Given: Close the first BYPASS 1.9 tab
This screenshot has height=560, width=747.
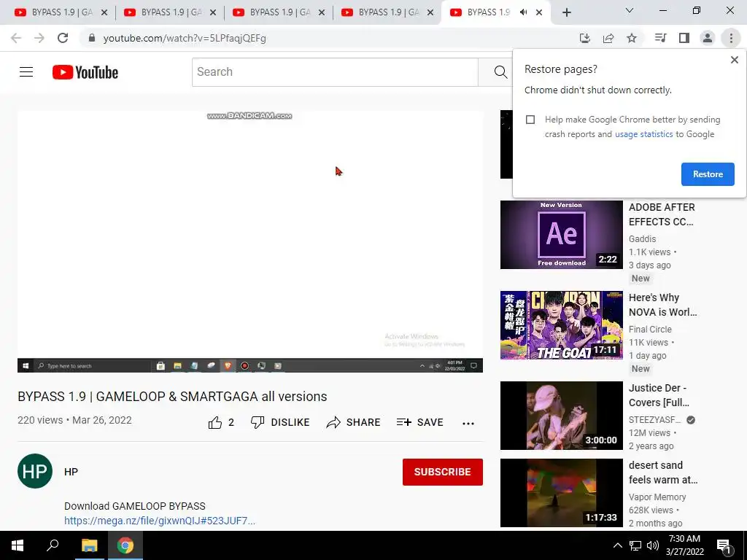Looking at the screenshot, I should click(x=104, y=13).
